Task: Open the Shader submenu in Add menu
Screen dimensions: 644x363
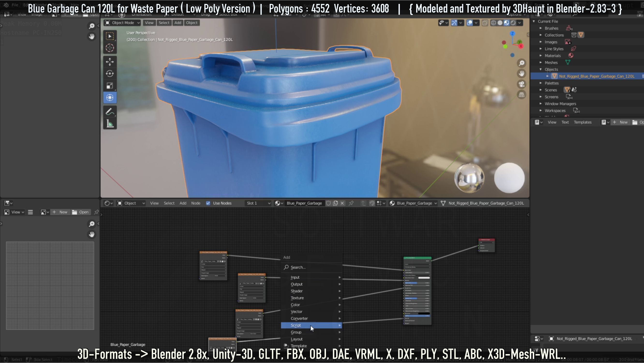Action: pyautogui.click(x=311, y=291)
